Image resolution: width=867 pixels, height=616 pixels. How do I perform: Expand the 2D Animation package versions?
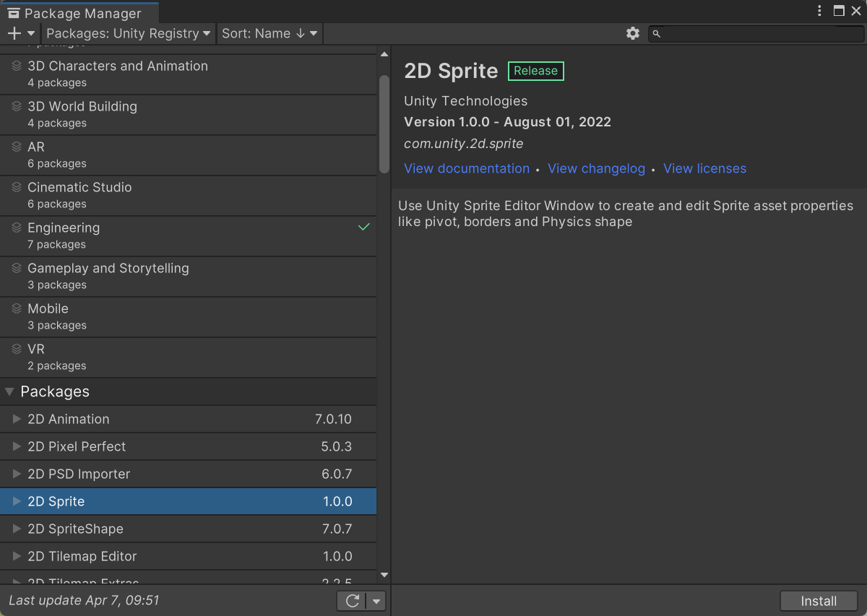pos(17,419)
